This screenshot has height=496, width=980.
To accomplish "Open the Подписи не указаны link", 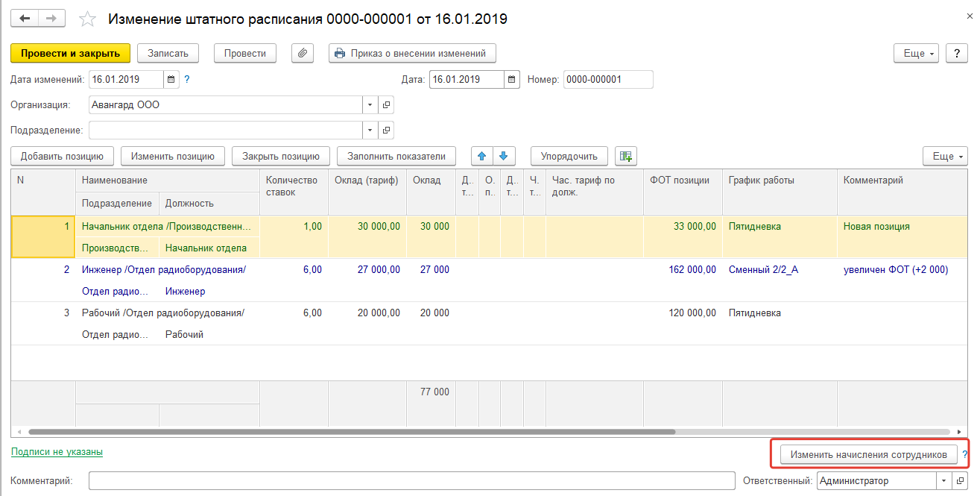I will 57,451.
